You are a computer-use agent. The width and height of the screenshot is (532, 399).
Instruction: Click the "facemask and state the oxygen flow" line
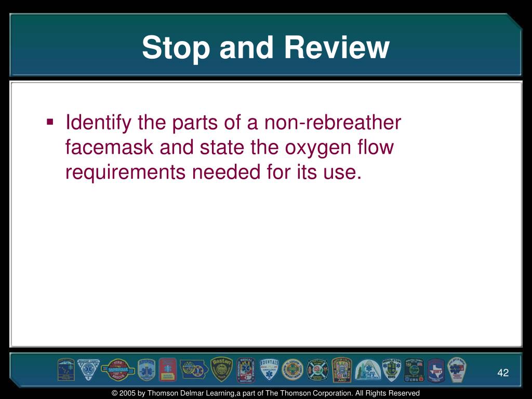coord(229,147)
